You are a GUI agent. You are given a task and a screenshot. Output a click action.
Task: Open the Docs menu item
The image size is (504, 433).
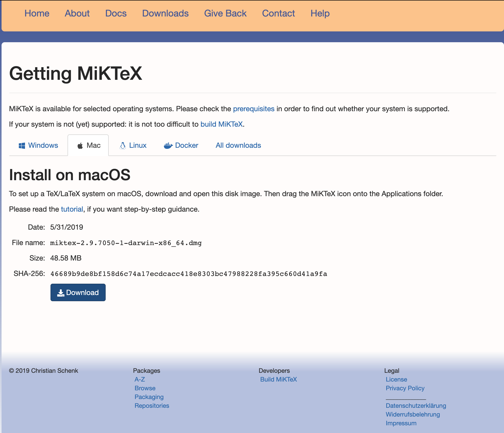116,13
